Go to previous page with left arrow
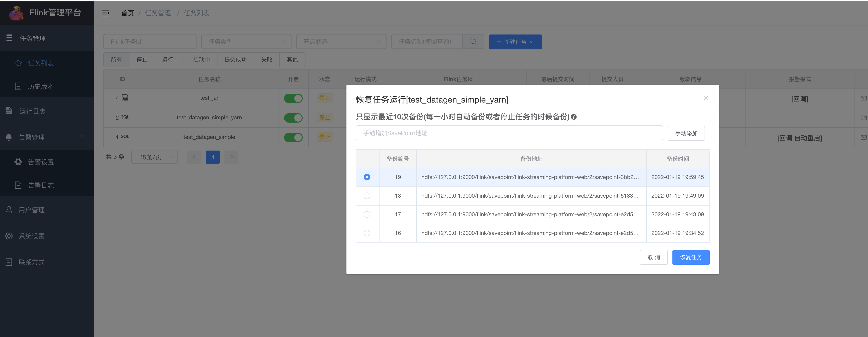 pyautogui.click(x=194, y=157)
